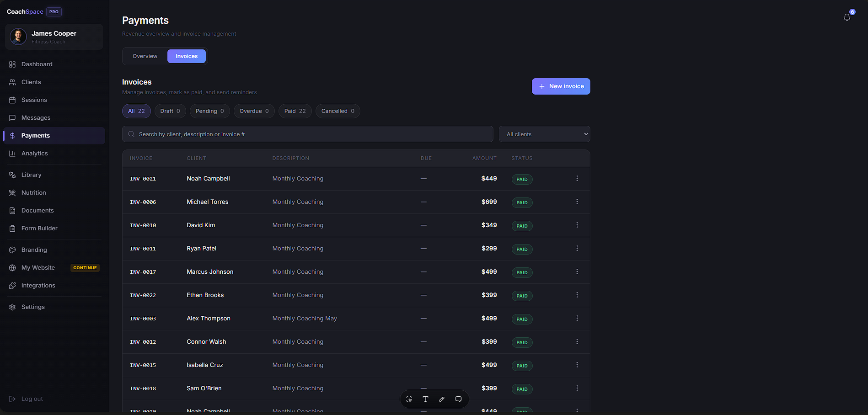Click amount $349 for David Kim
This screenshot has width=868, height=415.
[489, 225]
